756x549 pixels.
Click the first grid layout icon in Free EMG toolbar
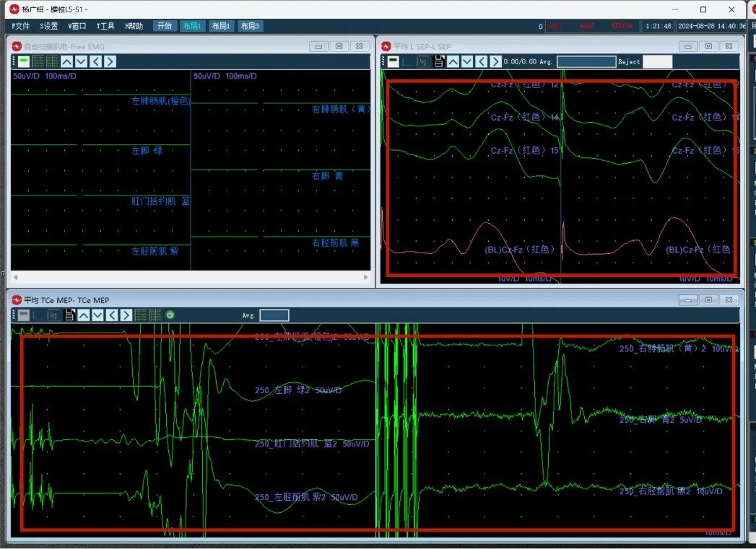click(x=38, y=61)
